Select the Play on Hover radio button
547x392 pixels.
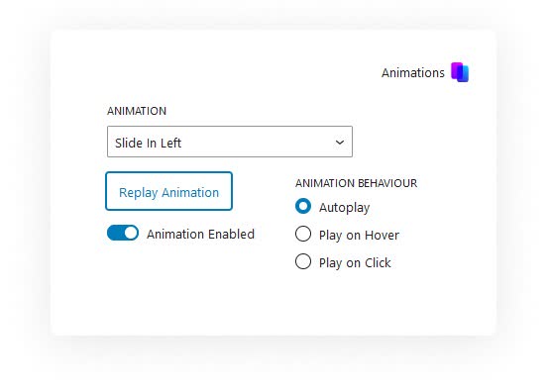click(303, 234)
